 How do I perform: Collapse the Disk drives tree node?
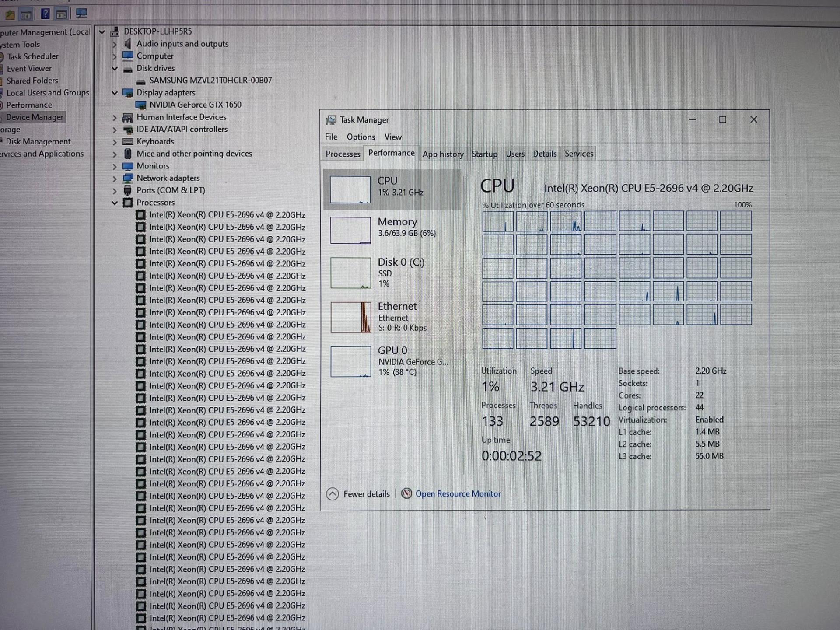pyautogui.click(x=115, y=68)
